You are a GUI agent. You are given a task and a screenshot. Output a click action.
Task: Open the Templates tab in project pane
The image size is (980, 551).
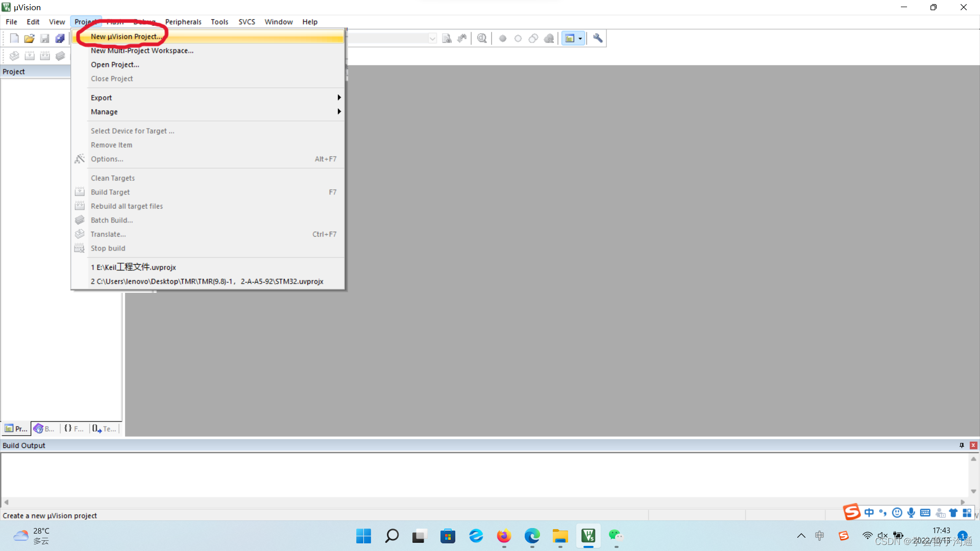[104, 429]
